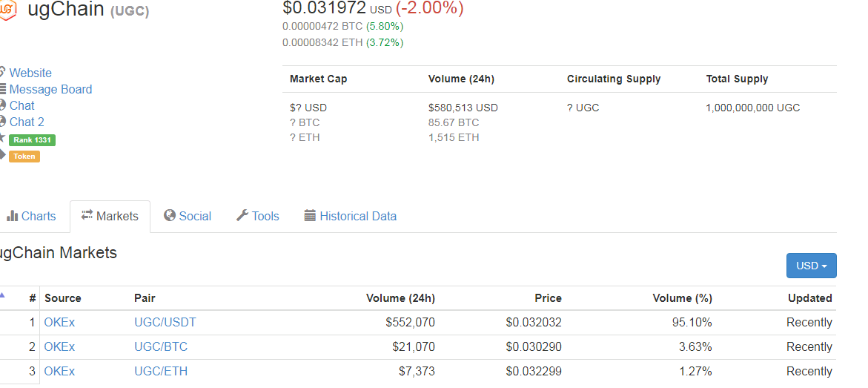Click the bar chart icon on Charts tab

(x=12, y=216)
